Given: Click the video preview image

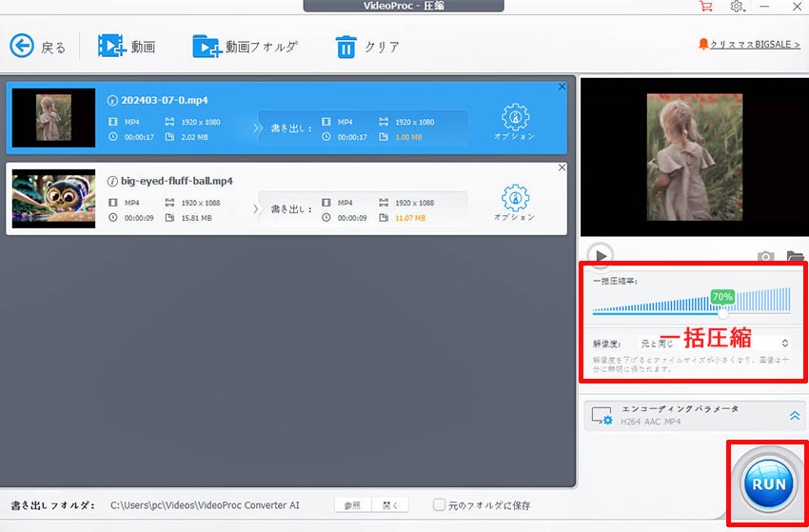Looking at the screenshot, I should [695, 157].
